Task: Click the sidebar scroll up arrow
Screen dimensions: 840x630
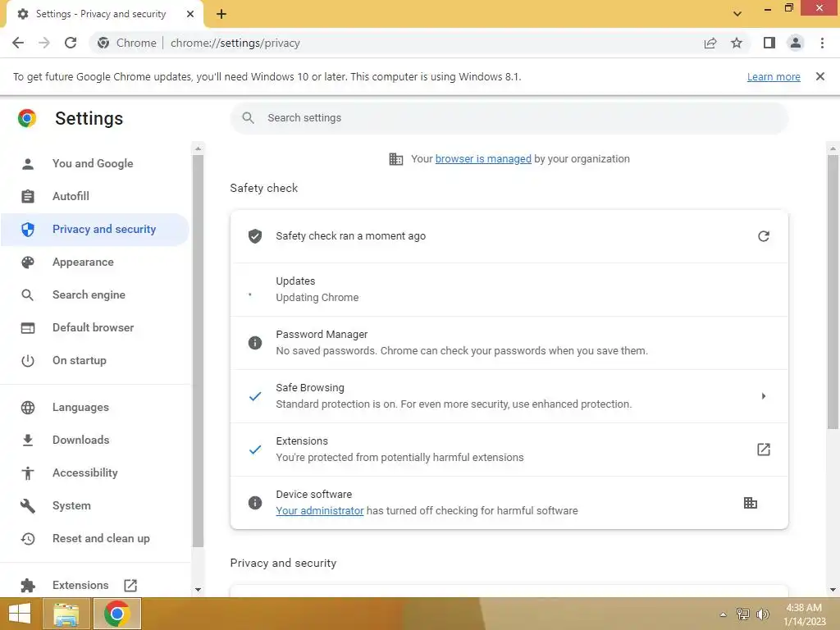Action: pyautogui.click(x=199, y=148)
